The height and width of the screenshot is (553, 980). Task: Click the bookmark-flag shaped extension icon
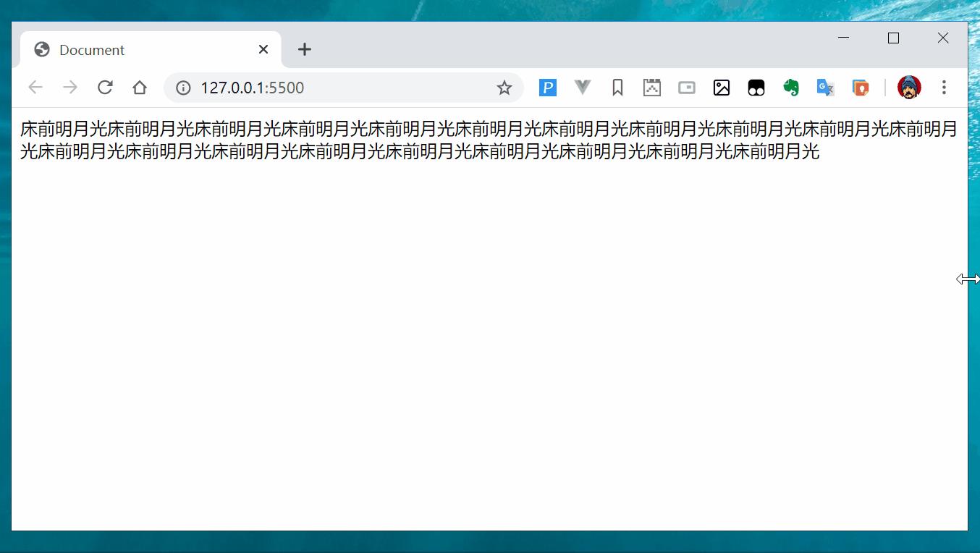617,87
